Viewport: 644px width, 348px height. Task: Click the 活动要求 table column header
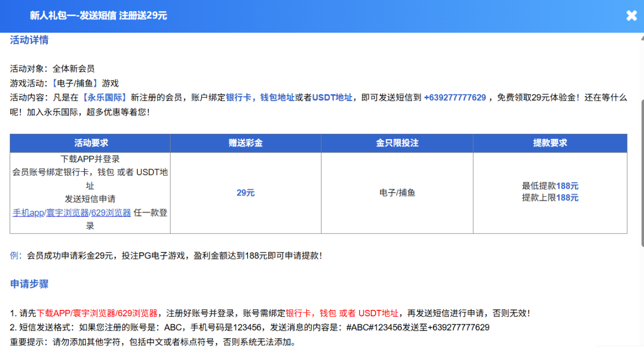[91, 143]
